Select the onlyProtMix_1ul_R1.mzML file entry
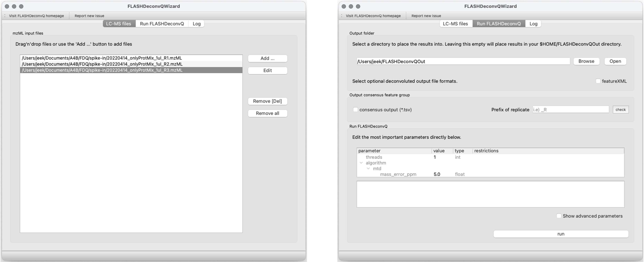 (102, 58)
